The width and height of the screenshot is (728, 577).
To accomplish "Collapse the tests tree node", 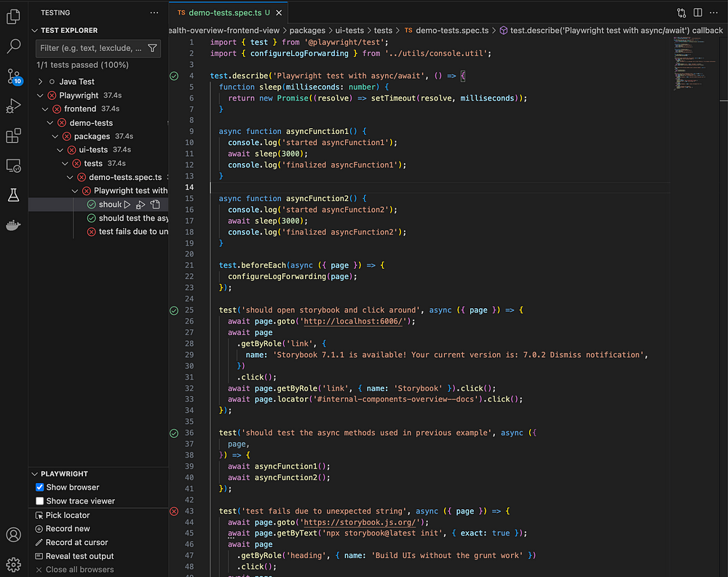I will coord(65,163).
